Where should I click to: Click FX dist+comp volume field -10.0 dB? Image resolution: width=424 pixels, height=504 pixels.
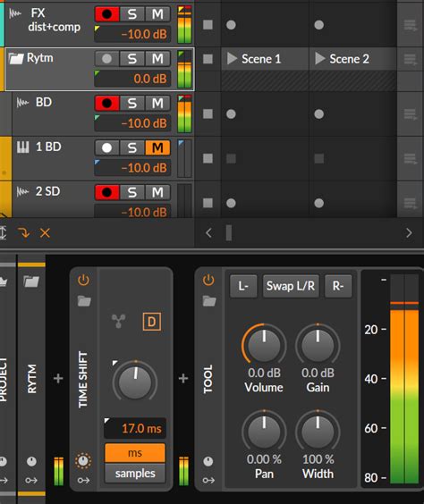point(132,34)
